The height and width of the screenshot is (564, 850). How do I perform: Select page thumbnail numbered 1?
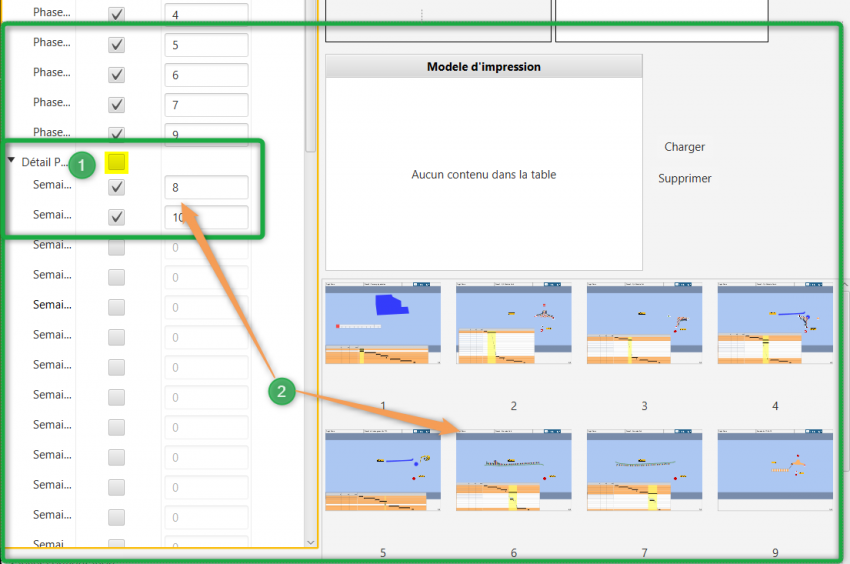pyautogui.click(x=383, y=323)
